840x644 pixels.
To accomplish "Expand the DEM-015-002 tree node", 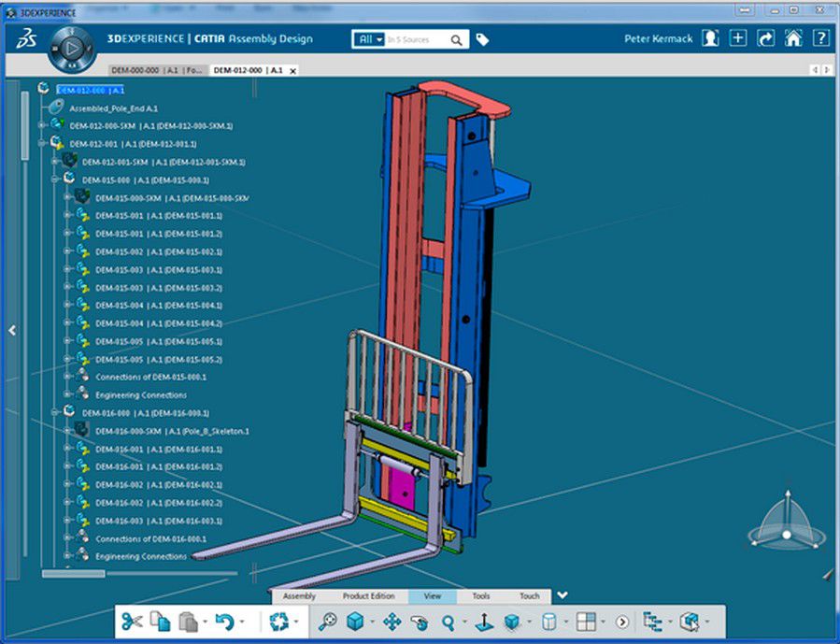I will (x=67, y=251).
